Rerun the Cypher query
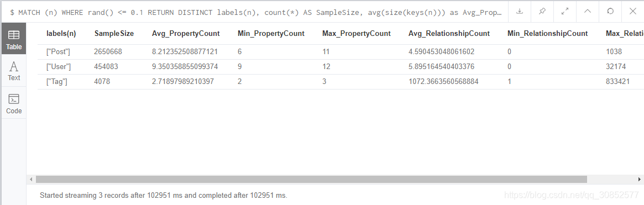644x205 pixels. (x=610, y=11)
